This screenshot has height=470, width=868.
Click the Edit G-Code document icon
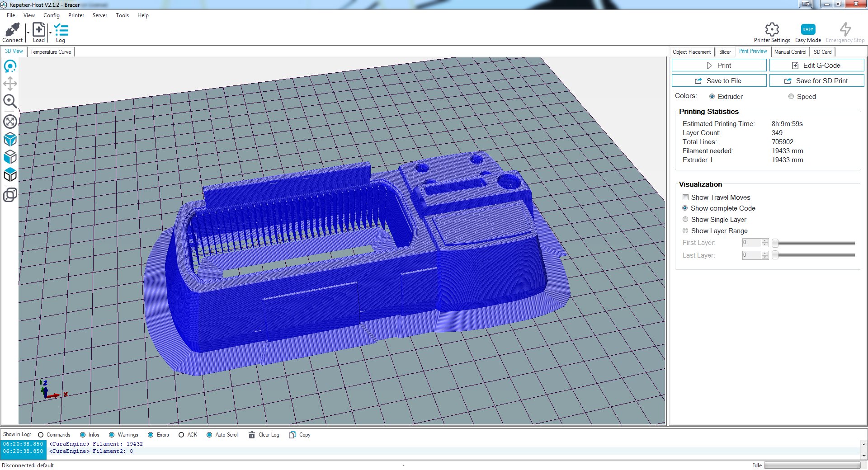coord(795,66)
